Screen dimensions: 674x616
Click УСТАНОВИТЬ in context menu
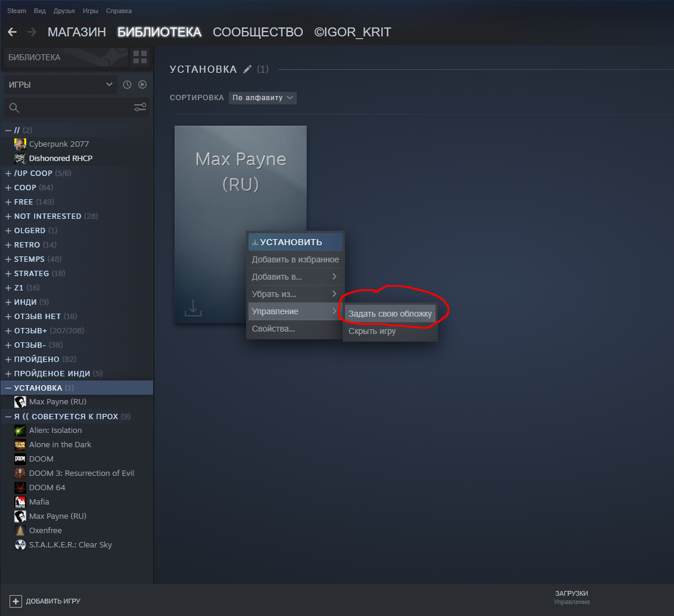tap(296, 242)
